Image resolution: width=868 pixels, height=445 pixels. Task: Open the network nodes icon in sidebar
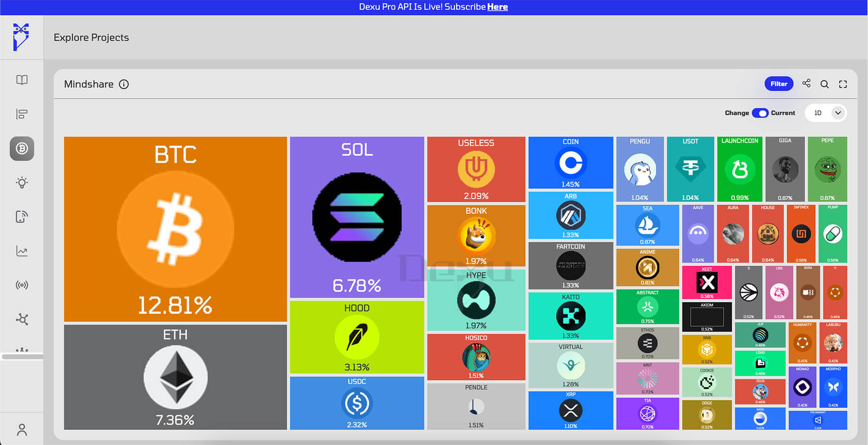point(22,319)
